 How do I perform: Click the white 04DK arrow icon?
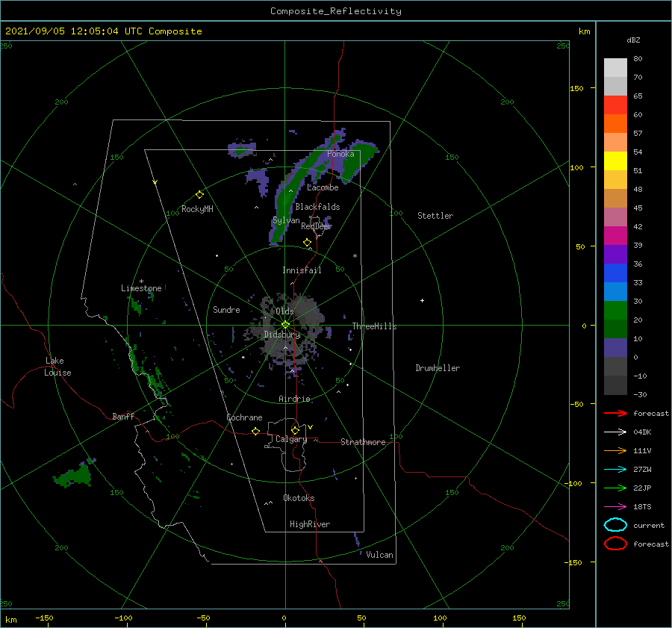pos(615,432)
